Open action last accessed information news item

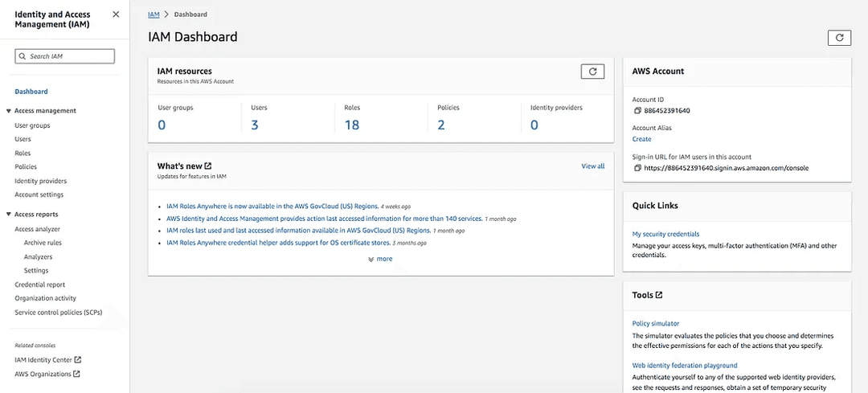pyautogui.click(x=325, y=219)
